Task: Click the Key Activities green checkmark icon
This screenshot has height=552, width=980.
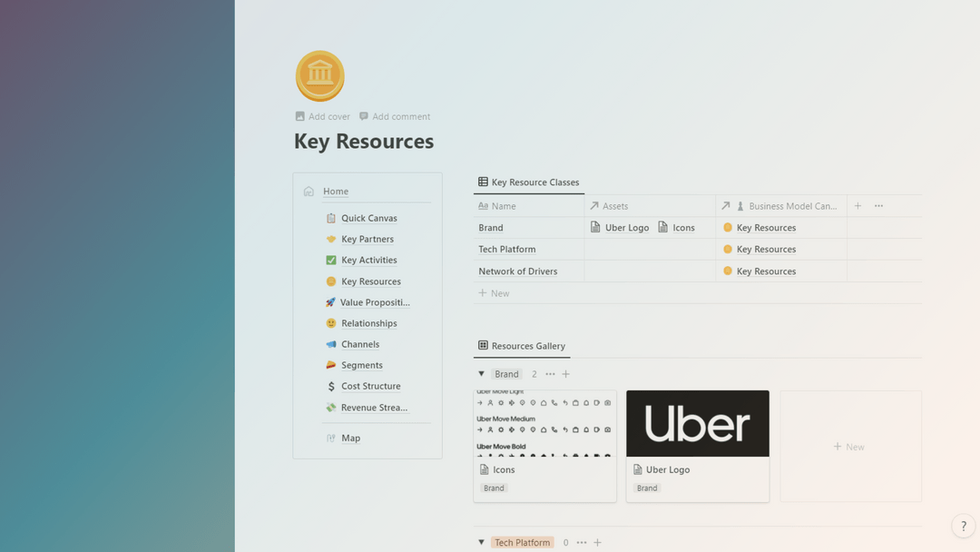Action: 330,260
